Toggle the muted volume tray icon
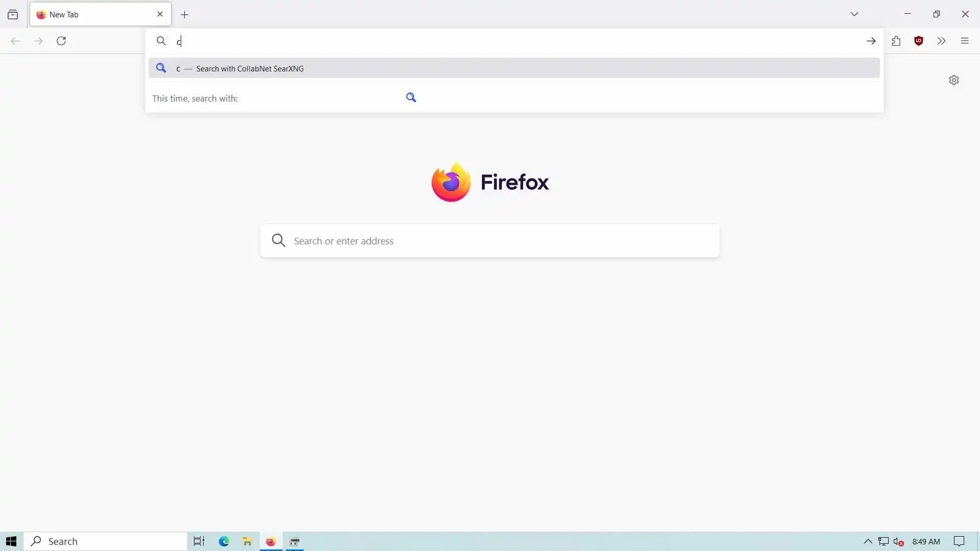Screen dimensions: 980x551 tap(898, 541)
